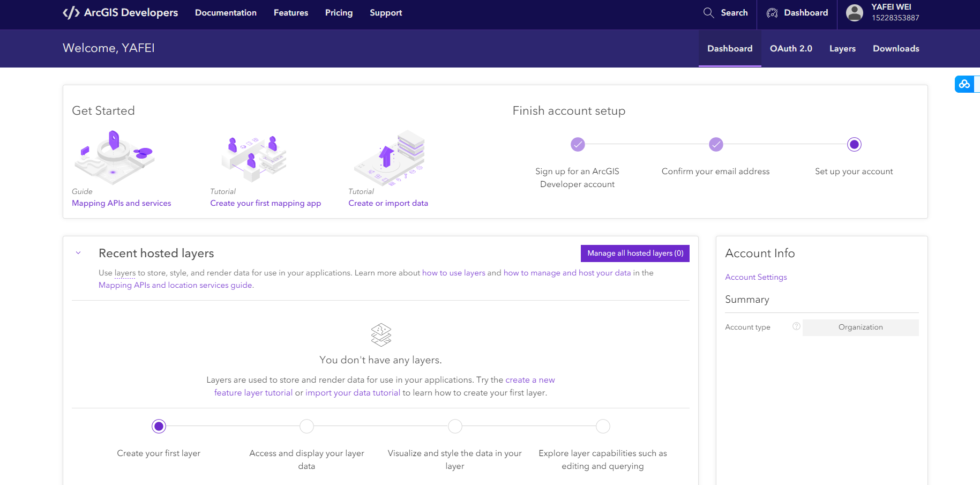Screen dimensions: 980x485
Task: Click the Dashboard gauge icon in header
Action: 772,13
